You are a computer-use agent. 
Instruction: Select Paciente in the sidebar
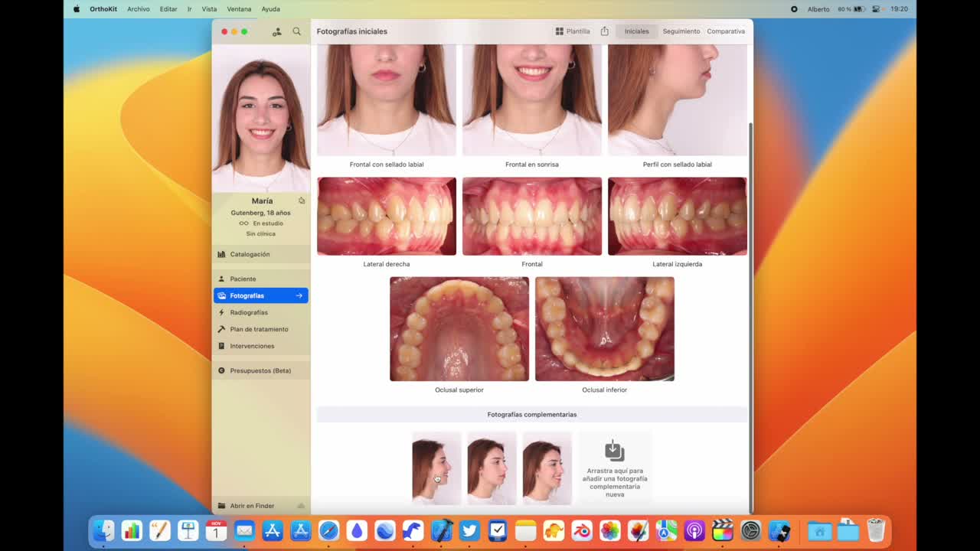click(x=261, y=279)
